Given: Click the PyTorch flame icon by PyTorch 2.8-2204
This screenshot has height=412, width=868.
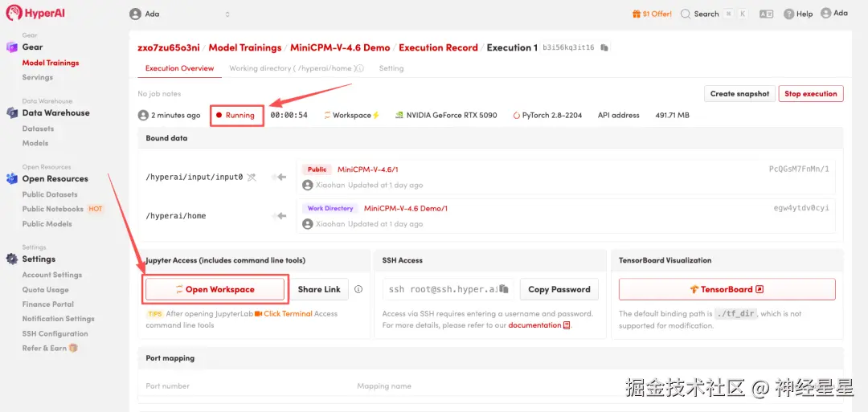Looking at the screenshot, I should click(516, 116).
